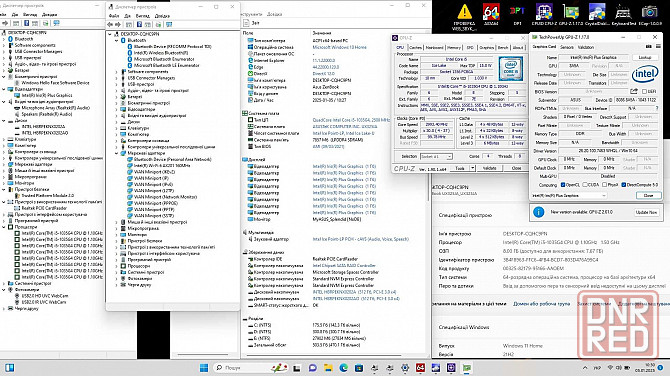Select Intel(R) Iris(R) Plus Graphics in left Device Manager
Image resolution: width=670 pixels, height=376 pixels.
pos(47,95)
